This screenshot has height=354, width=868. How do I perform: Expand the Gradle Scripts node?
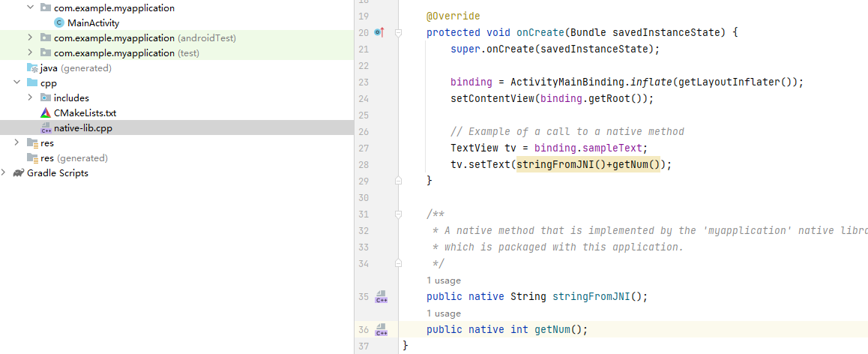(x=4, y=173)
